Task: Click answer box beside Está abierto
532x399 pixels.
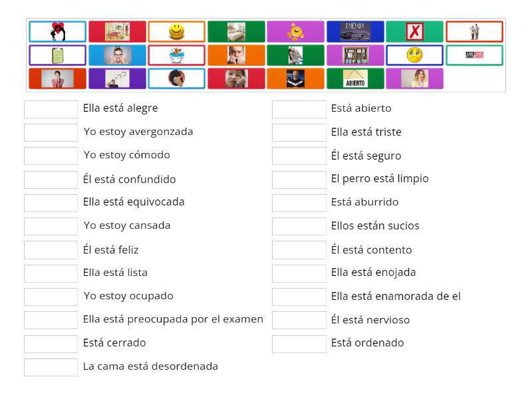Action: click(x=299, y=109)
